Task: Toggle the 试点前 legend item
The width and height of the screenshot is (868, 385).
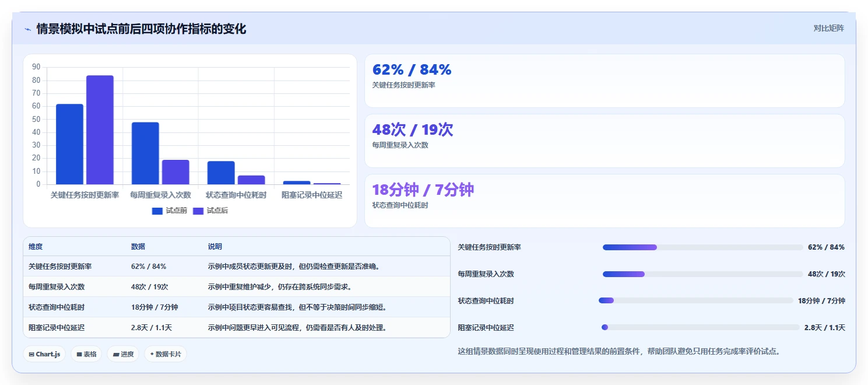Action: 170,211
